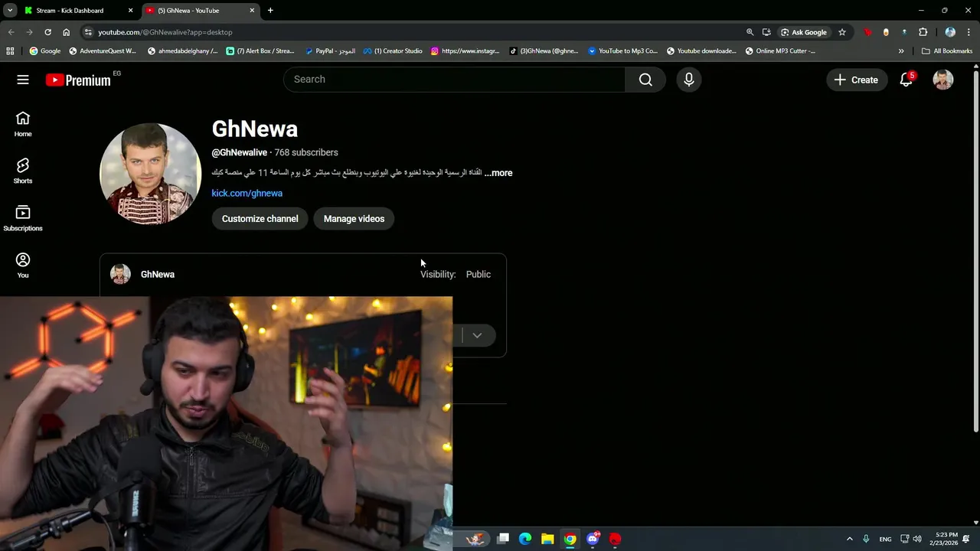This screenshot has width=980, height=551.
Task: Show hidden system tray icons
Action: point(849,539)
